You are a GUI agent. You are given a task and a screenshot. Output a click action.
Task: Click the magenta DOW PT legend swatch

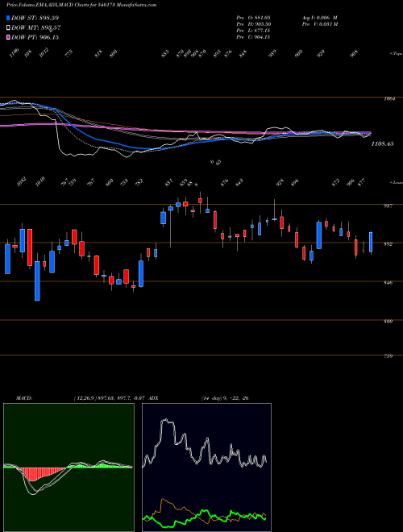point(9,37)
